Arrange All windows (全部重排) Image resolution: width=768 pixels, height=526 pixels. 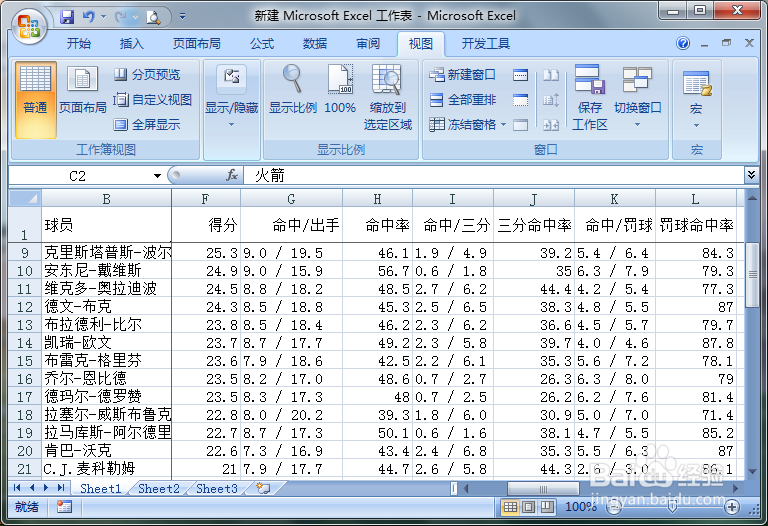(x=462, y=99)
